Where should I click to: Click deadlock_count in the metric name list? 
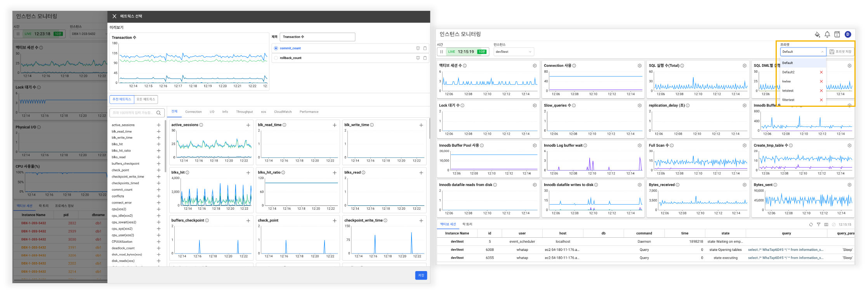[123, 248]
